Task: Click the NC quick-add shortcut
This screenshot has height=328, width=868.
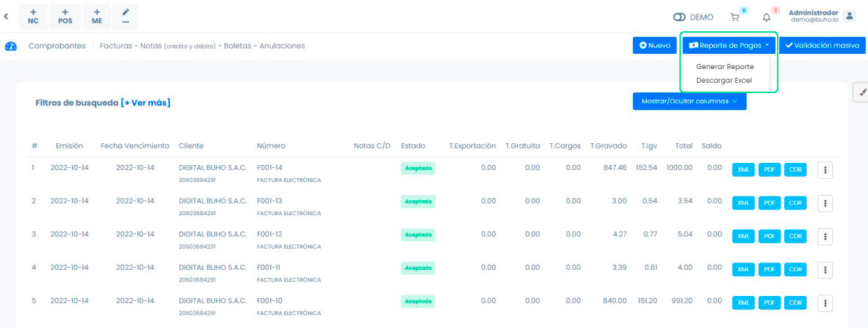Action: point(33,16)
